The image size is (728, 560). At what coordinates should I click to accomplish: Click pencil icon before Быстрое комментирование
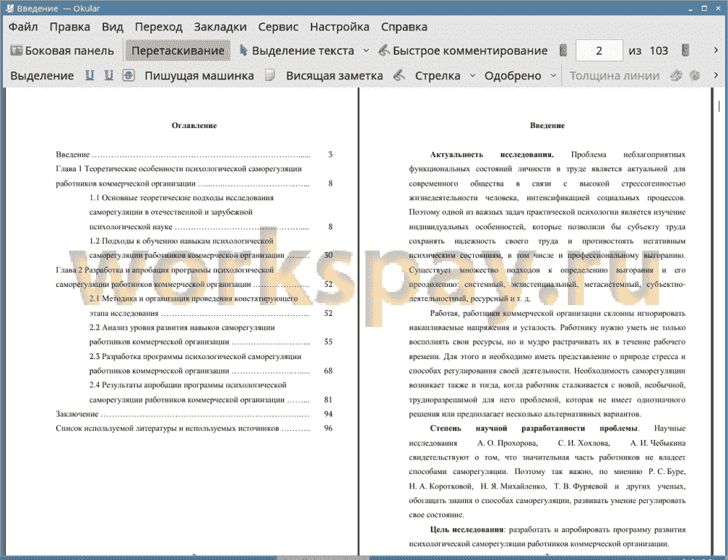[x=384, y=50]
